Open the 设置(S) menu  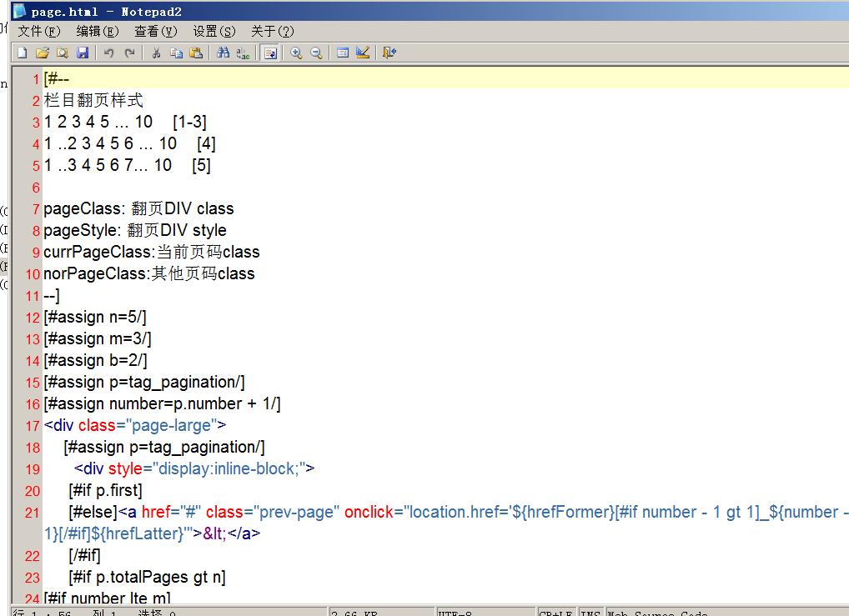[x=214, y=32]
